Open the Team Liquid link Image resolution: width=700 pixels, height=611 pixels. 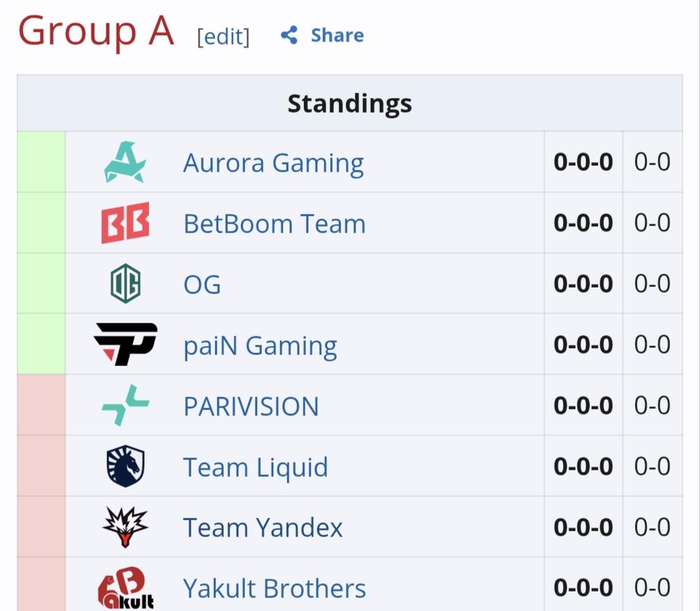click(255, 467)
